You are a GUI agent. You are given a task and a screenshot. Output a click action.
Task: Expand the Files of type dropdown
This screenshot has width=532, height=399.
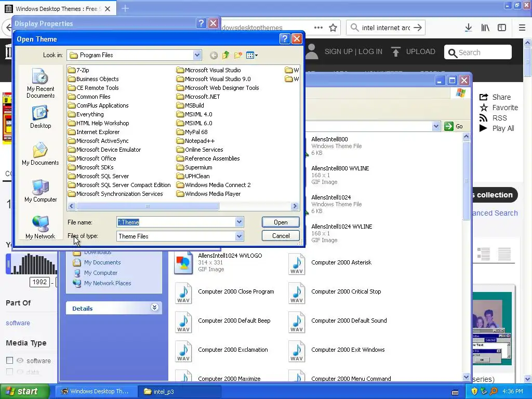239,236
